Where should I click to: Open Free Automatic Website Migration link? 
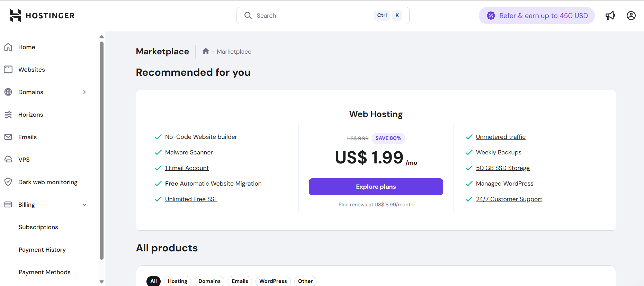(x=213, y=184)
